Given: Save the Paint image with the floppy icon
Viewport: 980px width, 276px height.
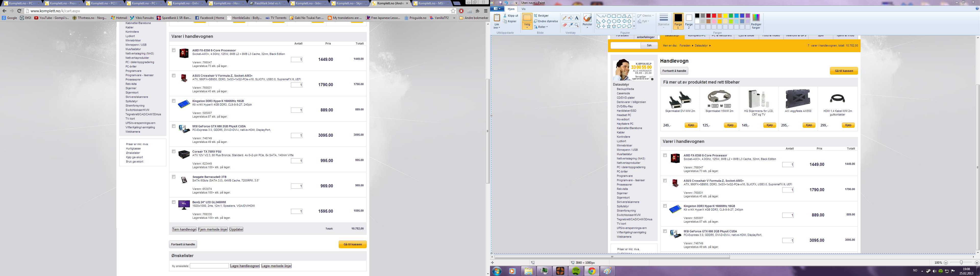Looking at the screenshot, I should 500,3.
